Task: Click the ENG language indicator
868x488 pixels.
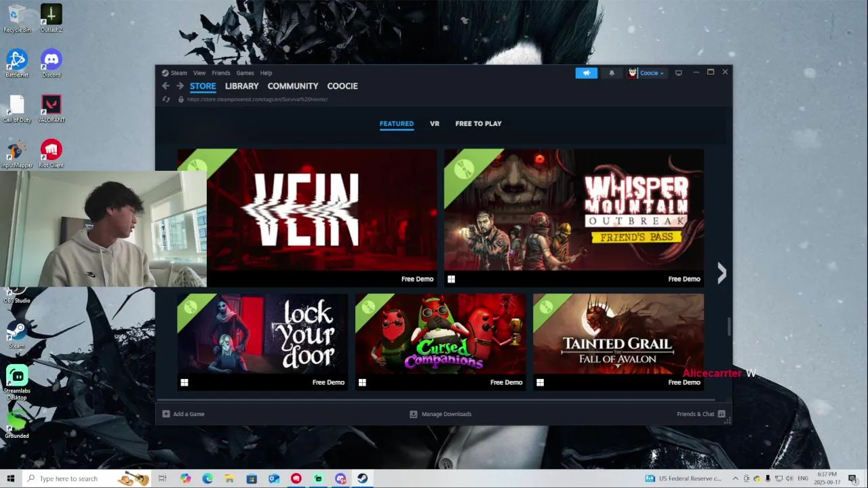Action: [803, 479]
